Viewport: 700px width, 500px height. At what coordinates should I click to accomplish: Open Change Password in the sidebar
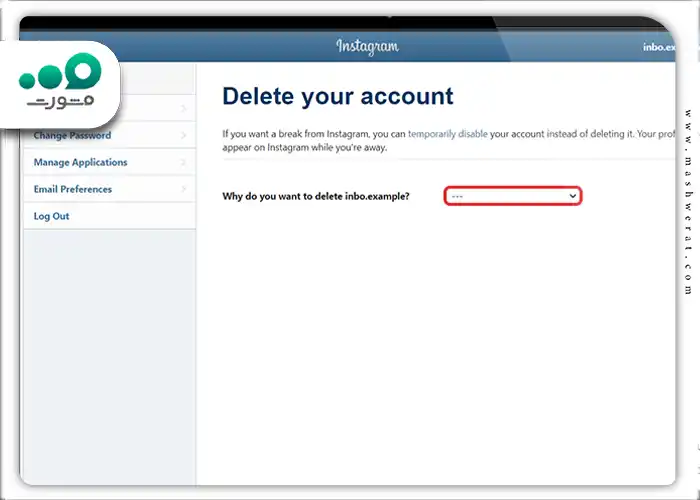point(109,135)
